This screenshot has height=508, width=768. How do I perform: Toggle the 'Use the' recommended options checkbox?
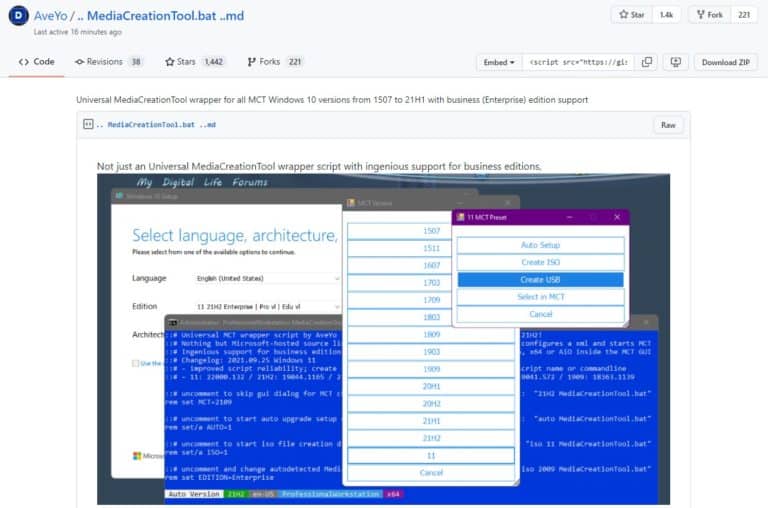coord(136,363)
